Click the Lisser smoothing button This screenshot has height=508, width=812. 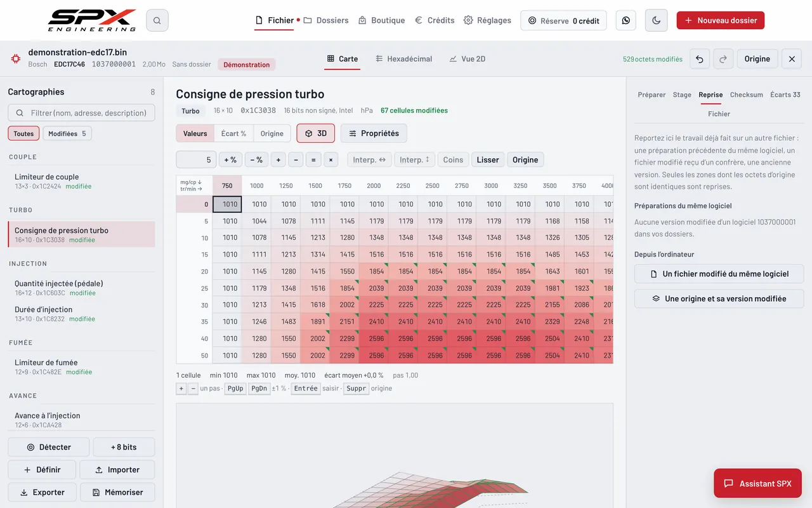click(488, 160)
